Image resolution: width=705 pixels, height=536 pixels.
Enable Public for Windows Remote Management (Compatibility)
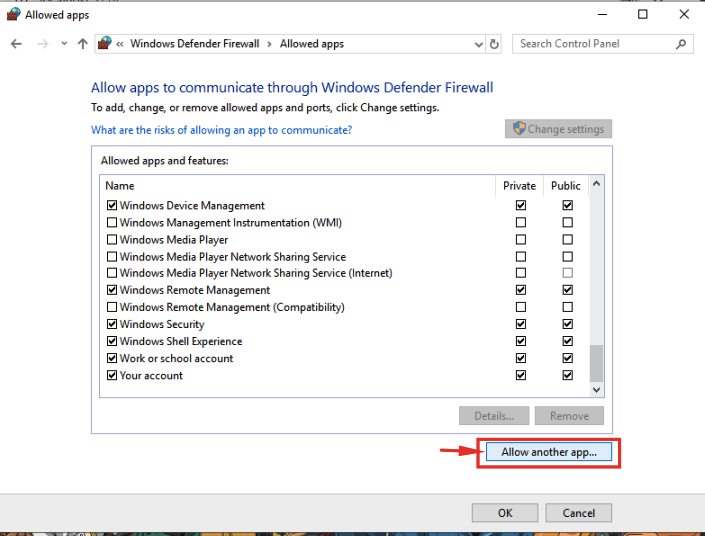coord(567,307)
